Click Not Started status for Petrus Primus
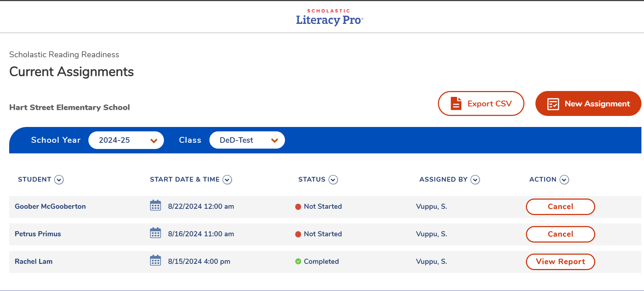644x291 pixels. (x=323, y=234)
